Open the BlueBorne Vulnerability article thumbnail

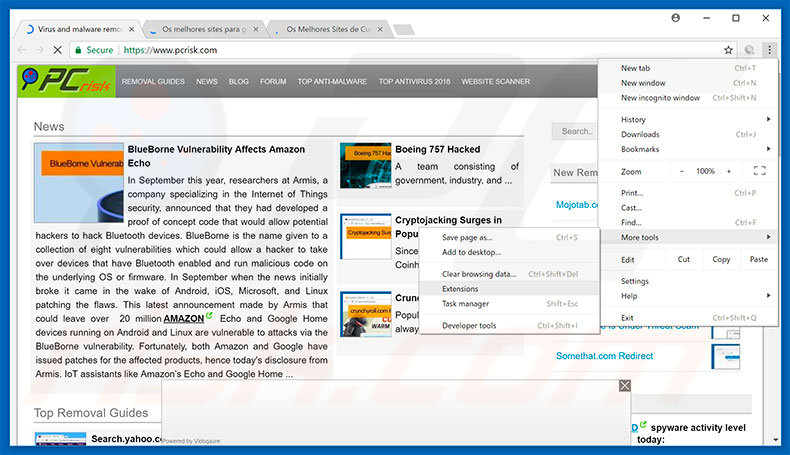coord(79,182)
